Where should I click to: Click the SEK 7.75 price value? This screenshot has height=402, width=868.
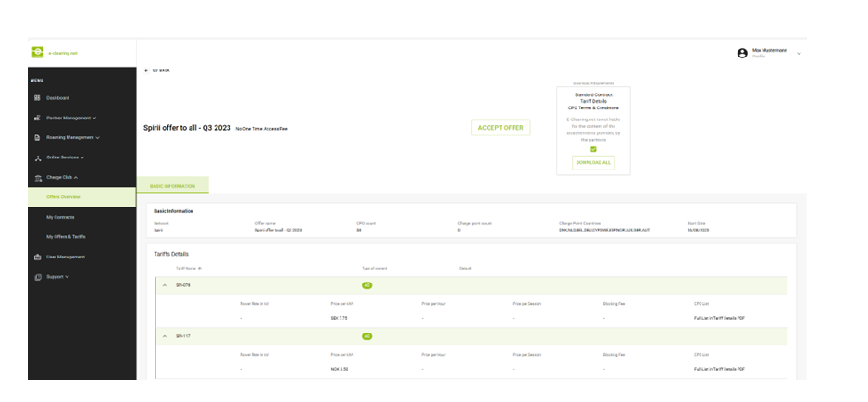click(339, 319)
